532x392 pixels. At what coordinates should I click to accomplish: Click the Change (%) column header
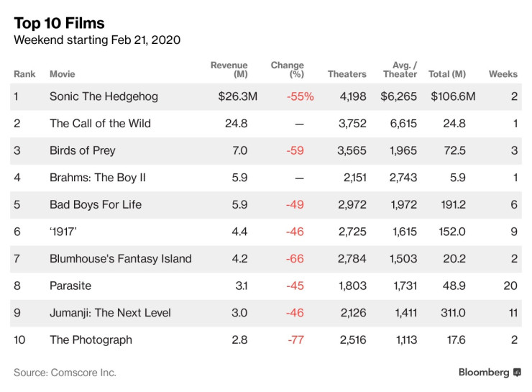click(x=288, y=70)
